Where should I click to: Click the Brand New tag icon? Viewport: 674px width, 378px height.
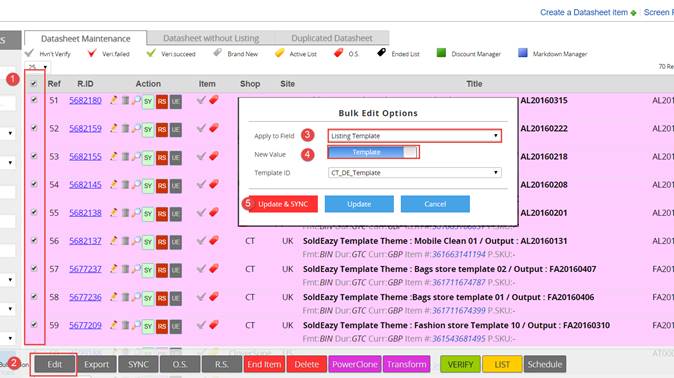tap(217, 53)
